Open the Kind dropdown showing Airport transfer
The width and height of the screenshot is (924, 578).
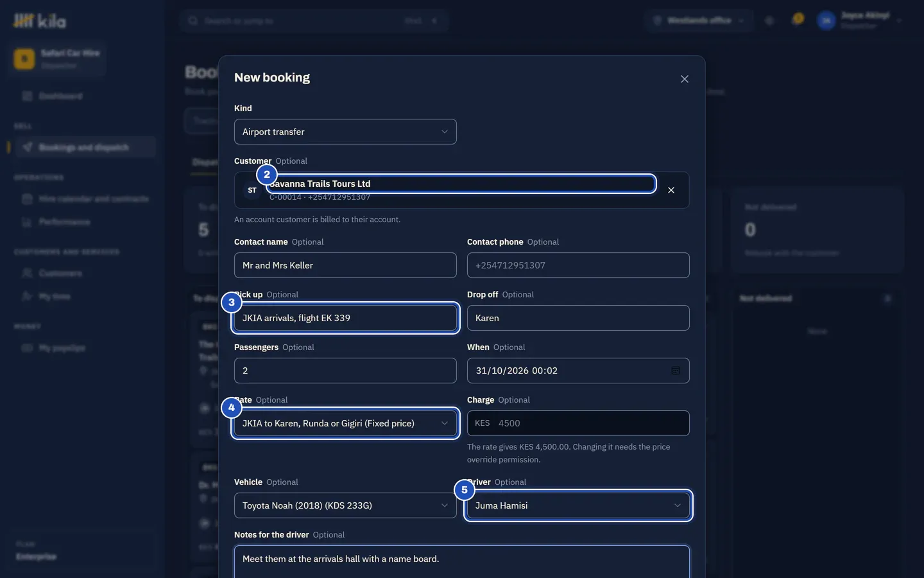345,132
